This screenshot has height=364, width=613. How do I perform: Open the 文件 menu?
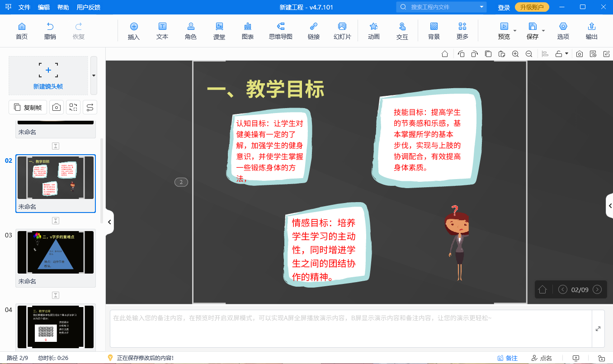pos(24,7)
